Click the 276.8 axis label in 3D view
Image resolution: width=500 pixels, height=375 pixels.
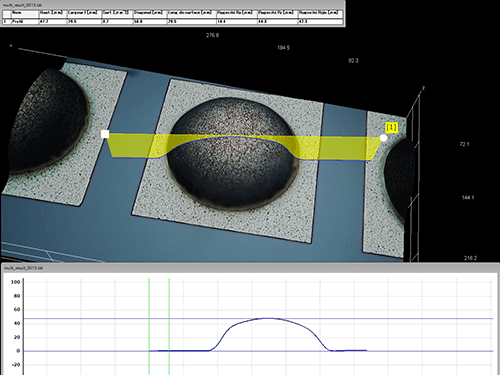(x=213, y=35)
